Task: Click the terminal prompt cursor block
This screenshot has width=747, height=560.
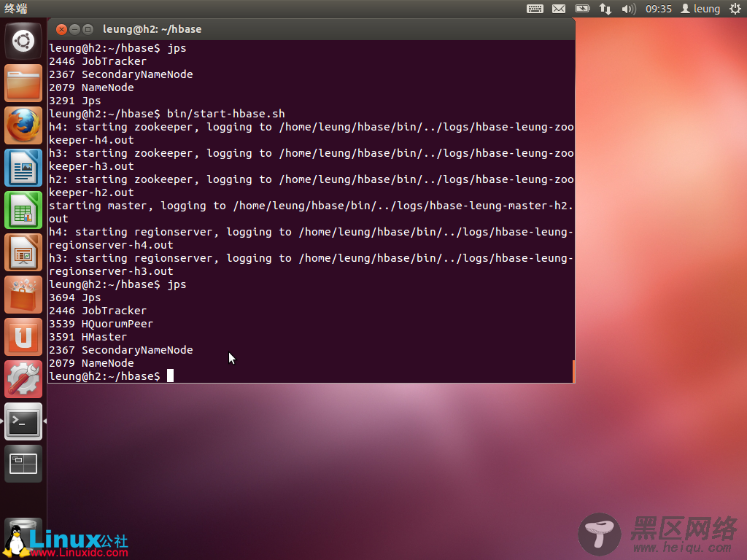Action: pyautogui.click(x=170, y=376)
